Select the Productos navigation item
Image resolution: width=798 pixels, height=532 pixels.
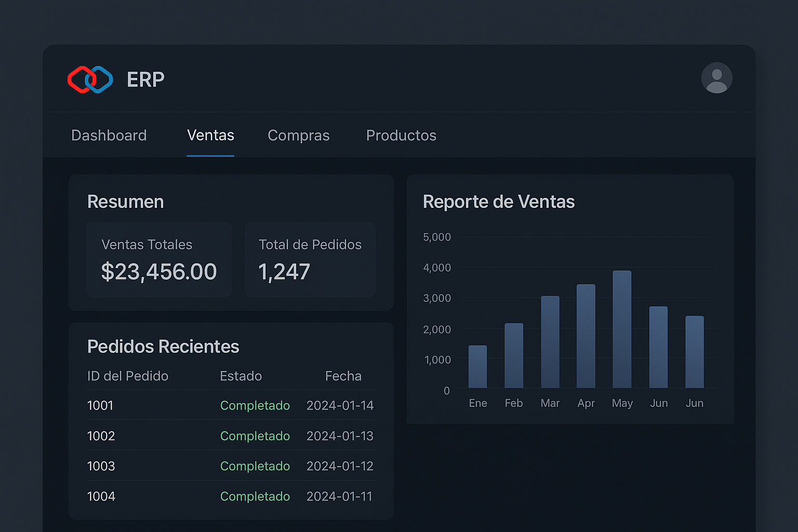pyautogui.click(x=401, y=135)
